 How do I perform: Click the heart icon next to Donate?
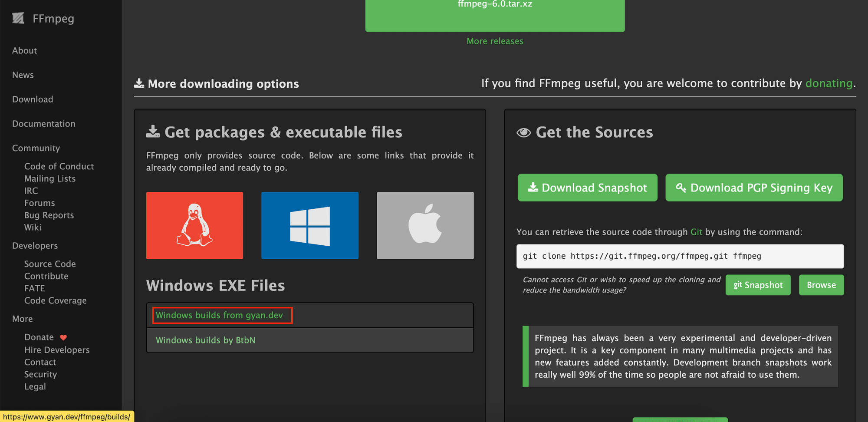tap(63, 337)
